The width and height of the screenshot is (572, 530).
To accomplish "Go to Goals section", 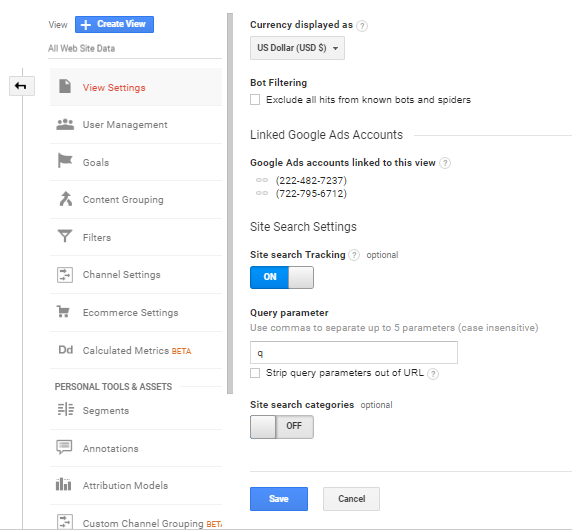I will click(136, 162).
